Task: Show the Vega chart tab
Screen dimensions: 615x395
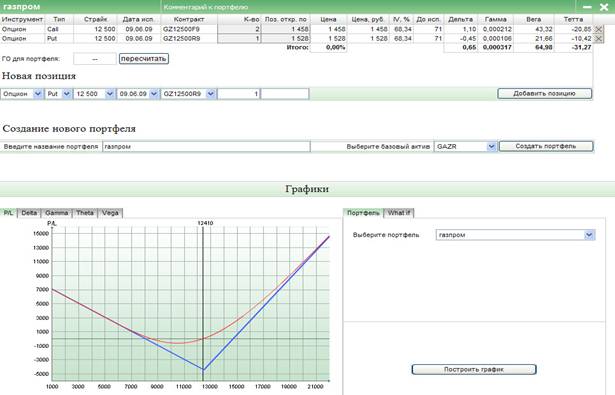Action: tap(110, 213)
